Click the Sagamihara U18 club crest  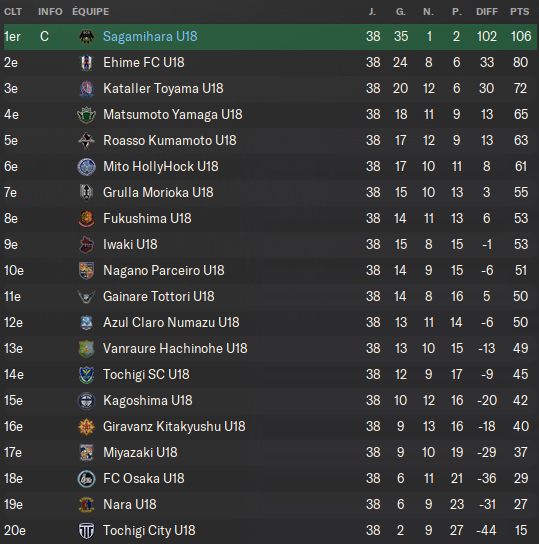click(86, 36)
